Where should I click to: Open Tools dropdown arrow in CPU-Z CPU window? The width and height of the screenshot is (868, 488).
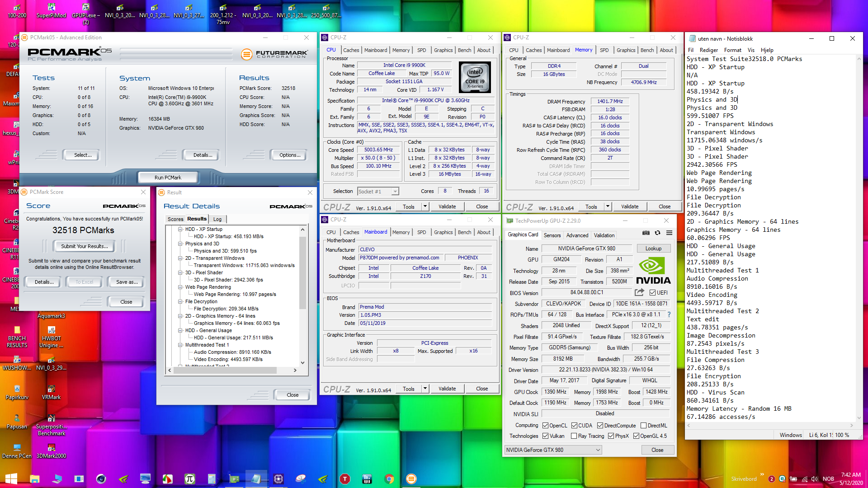click(x=425, y=206)
